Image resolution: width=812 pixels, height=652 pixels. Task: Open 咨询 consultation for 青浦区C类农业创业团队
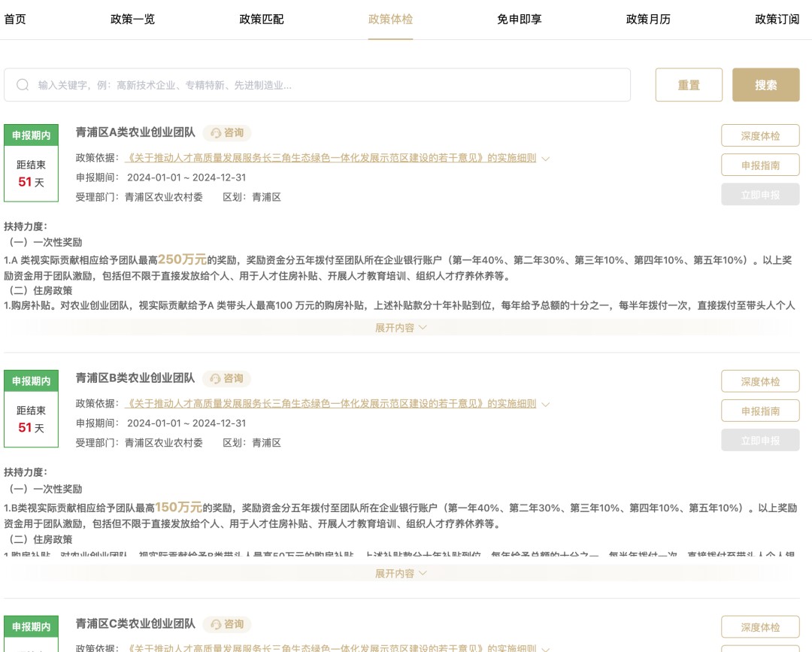click(x=227, y=625)
